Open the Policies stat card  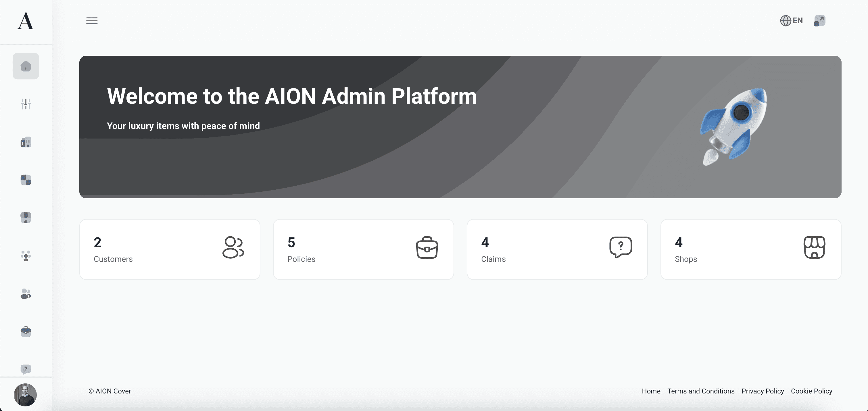tap(363, 250)
